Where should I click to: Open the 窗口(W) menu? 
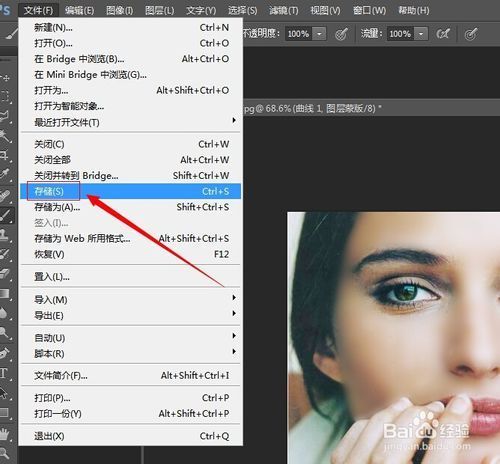(369, 10)
